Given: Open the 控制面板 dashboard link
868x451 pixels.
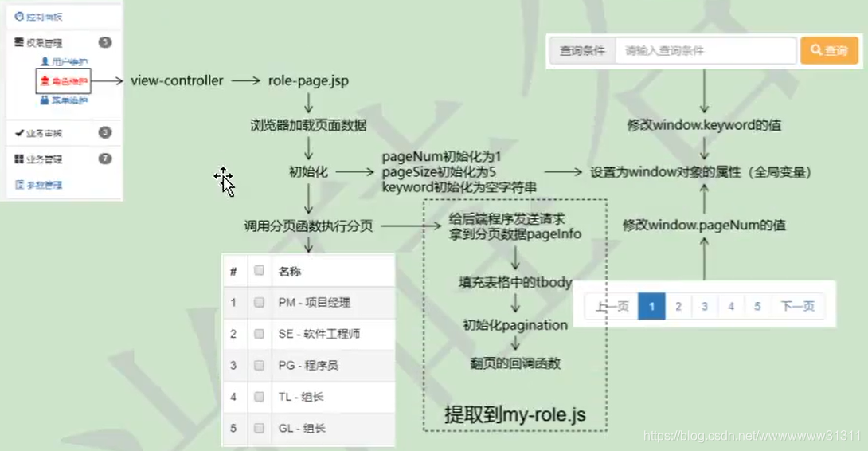Looking at the screenshot, I should pos(39,17).
